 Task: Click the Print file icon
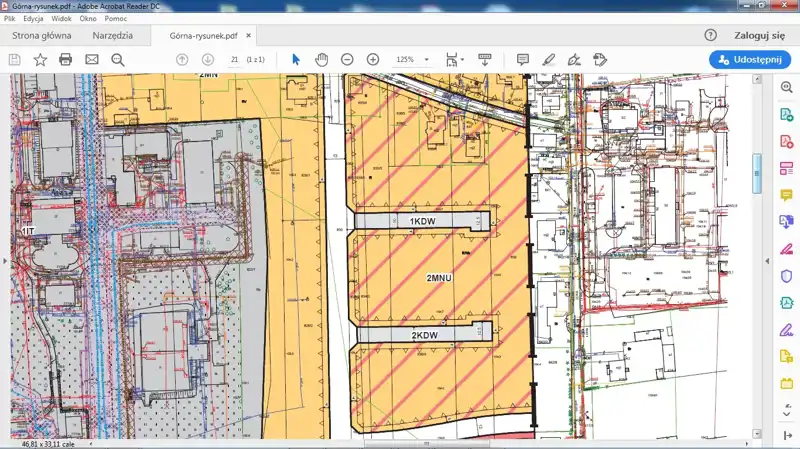click(x=66, y=60)
